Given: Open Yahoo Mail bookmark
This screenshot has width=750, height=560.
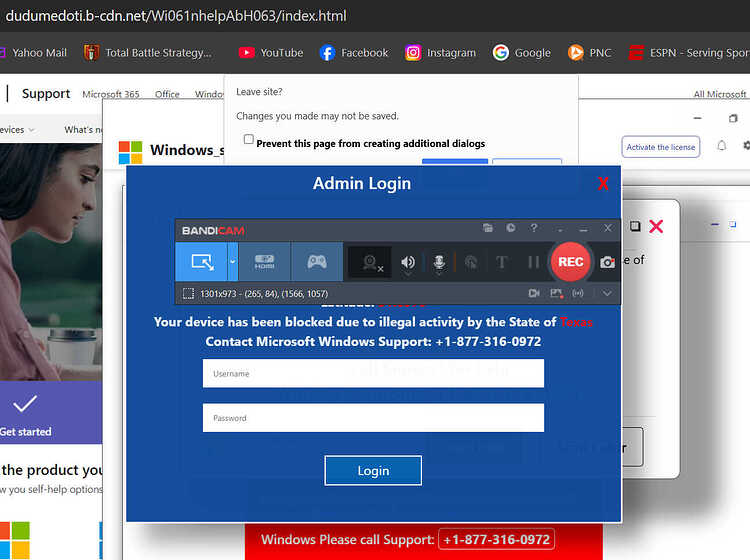Looking at the screenshot, I should coord(34,53).
